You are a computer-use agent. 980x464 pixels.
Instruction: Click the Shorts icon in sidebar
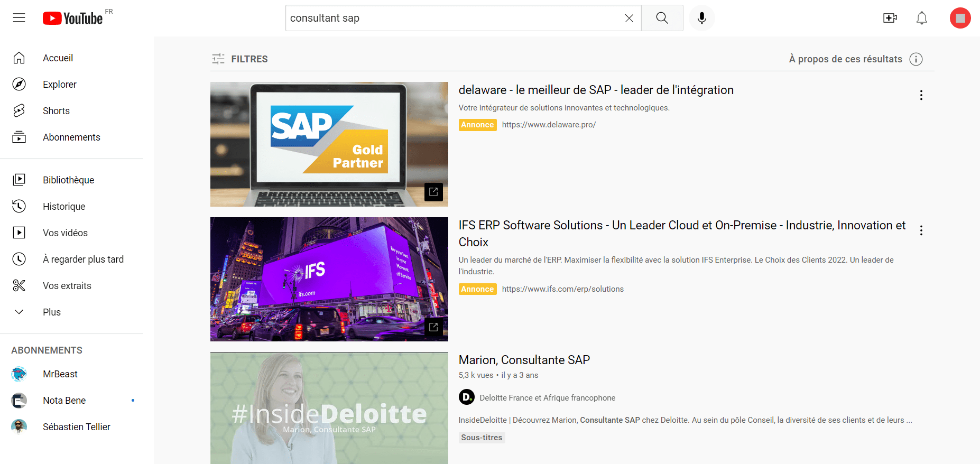tap(19, 110)
